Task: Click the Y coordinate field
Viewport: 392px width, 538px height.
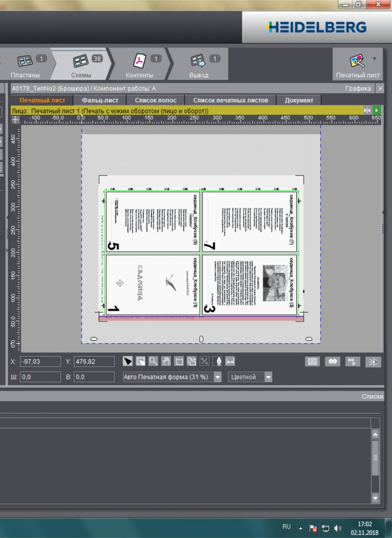Action: tap(94, 362)
